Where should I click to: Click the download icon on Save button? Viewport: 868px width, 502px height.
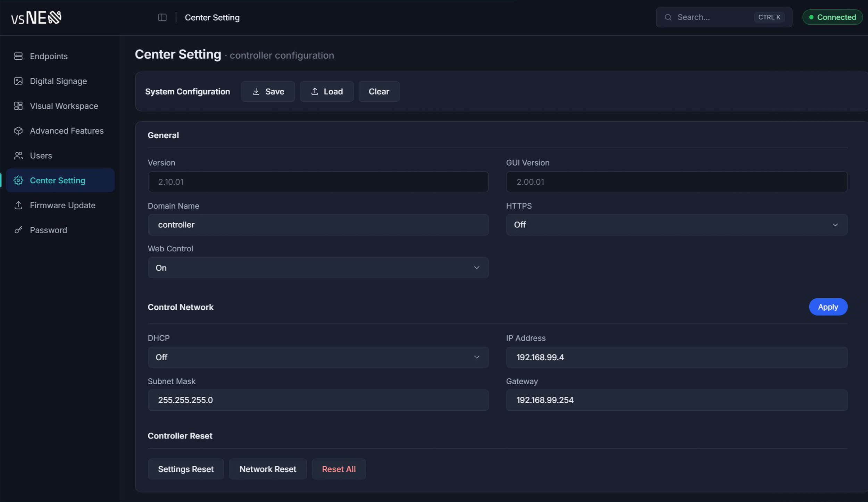pos(256,91)
